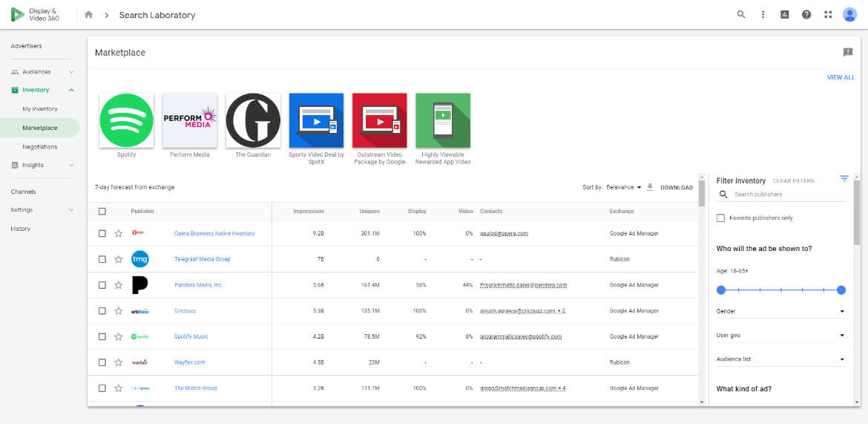This screenshot has height=424, width=868.
Task: Collapse the Inventory sidebar section
Action: (71, 90)
